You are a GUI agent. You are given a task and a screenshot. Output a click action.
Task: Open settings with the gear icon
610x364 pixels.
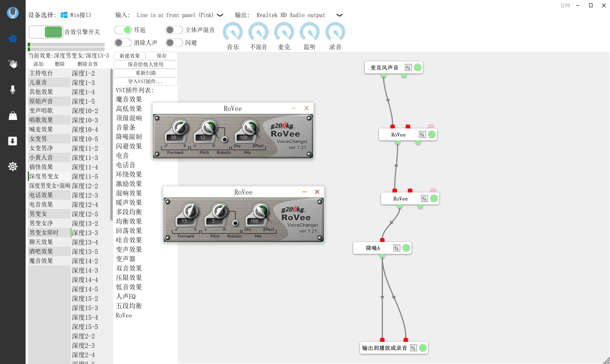point(13,166)
